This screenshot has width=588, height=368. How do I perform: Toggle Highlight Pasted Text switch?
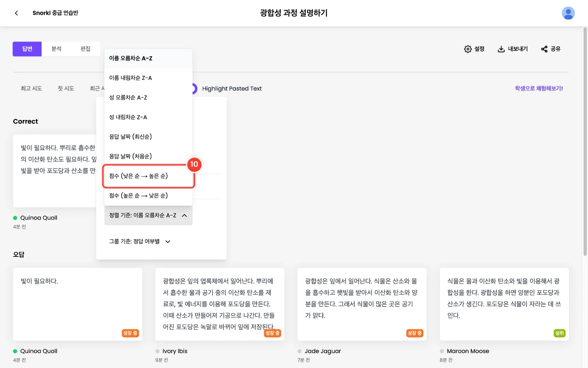click(194, 89)
